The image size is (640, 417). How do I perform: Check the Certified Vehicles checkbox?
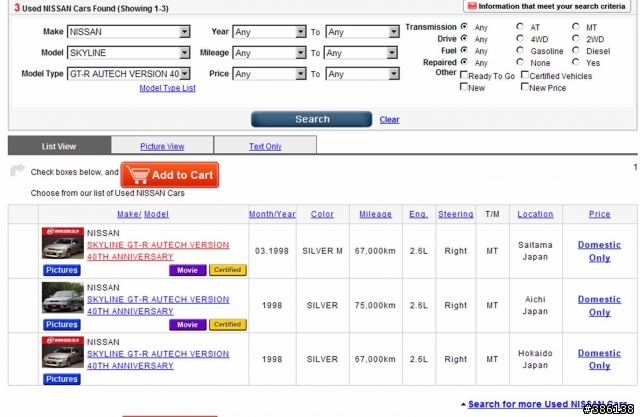click(x=525, y=75)
